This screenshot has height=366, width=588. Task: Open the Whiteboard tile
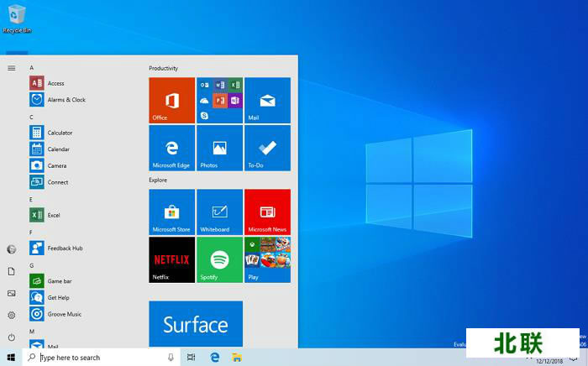219,212
